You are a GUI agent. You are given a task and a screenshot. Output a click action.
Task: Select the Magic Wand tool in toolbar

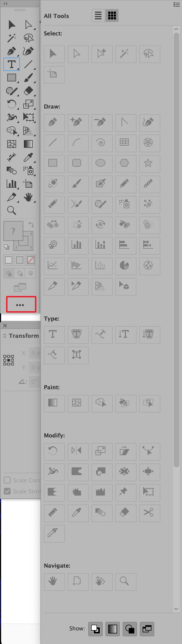point(12,38)
